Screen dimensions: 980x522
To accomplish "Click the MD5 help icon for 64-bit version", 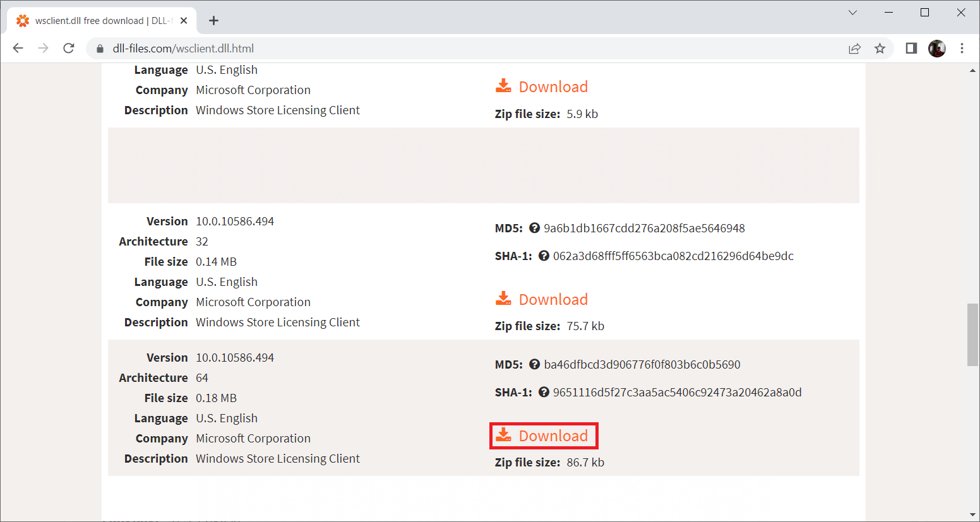I will pyautogui.click(x=534, y=365).
